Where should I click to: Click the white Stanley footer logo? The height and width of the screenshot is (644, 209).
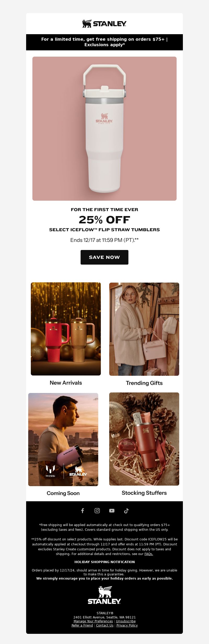(104, 595)
